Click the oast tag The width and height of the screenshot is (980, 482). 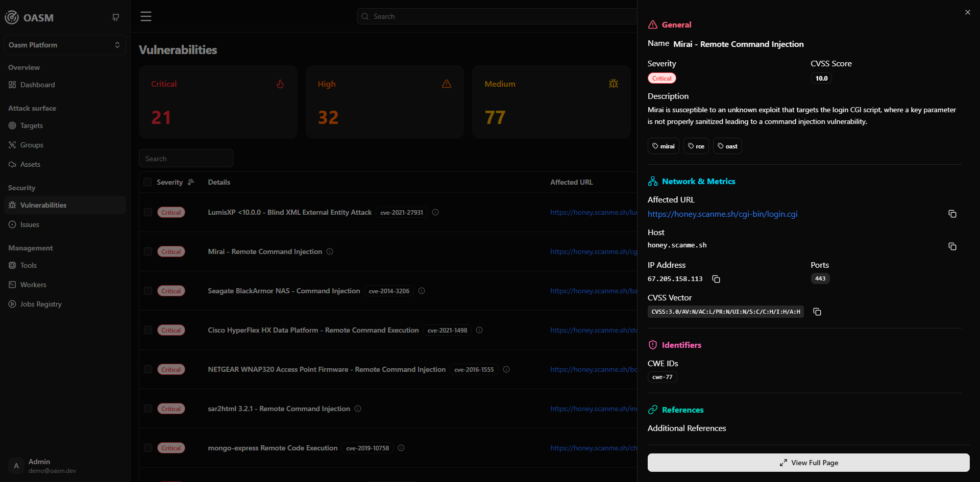click(727, 146)
